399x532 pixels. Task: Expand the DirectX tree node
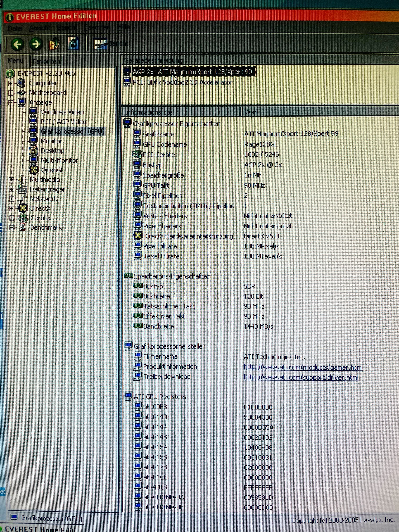pos(11,208)
